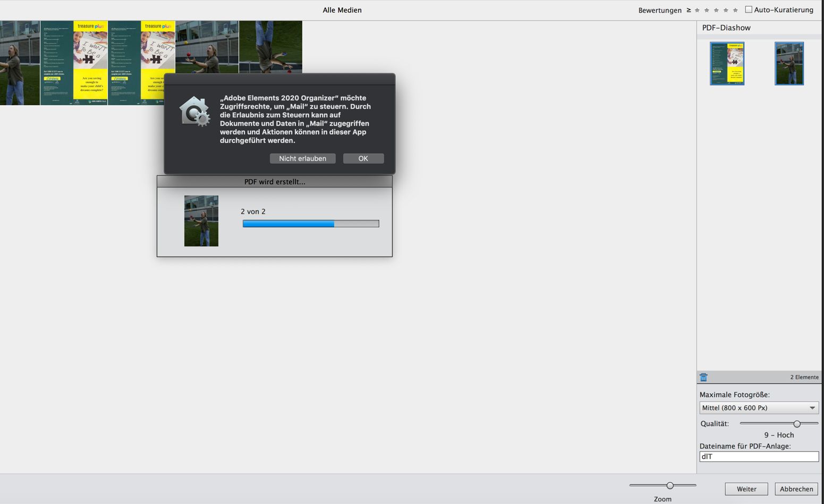Screen dimensions: 824x504
Task: Enable the Auto-Kuratierung checkbox
Action: click(749, 10)
